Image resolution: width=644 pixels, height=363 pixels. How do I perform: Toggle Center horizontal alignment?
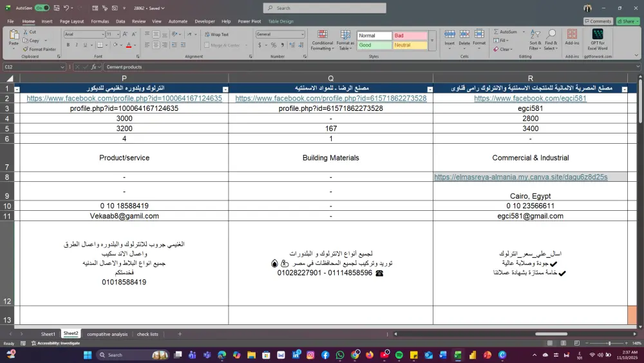pos(156,44)
